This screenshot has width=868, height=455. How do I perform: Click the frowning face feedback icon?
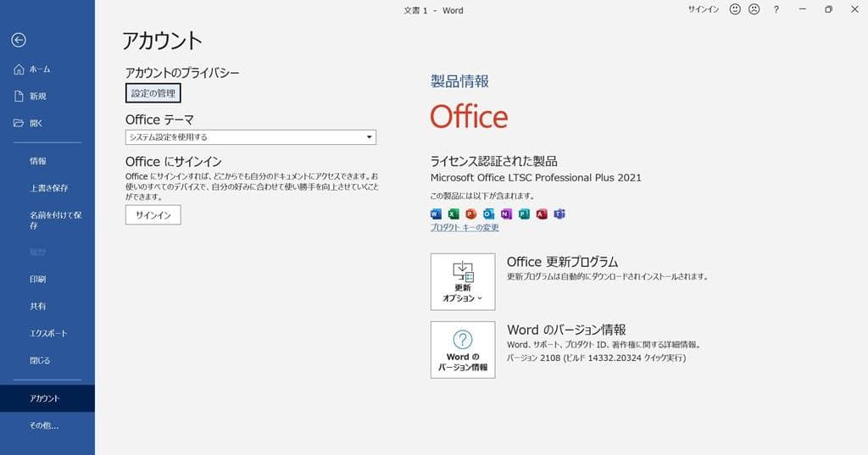click(754, 9)
